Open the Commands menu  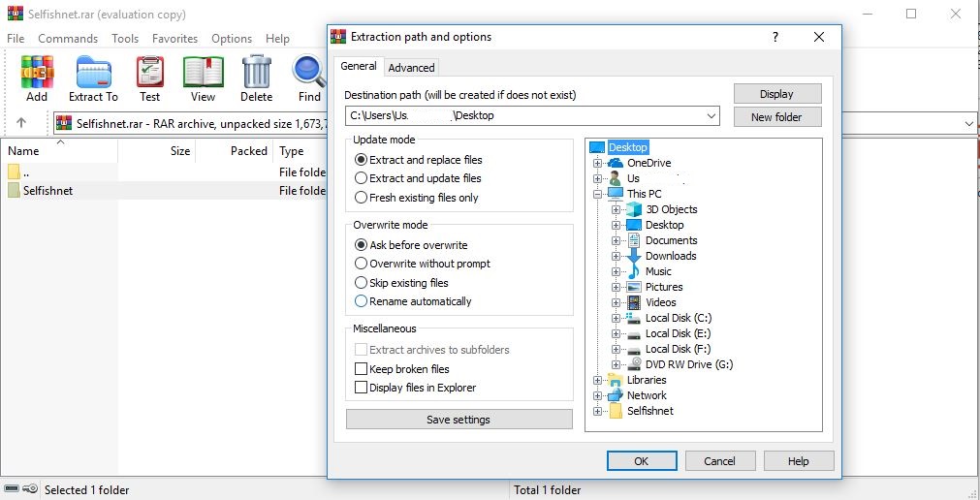pos(68,39)
